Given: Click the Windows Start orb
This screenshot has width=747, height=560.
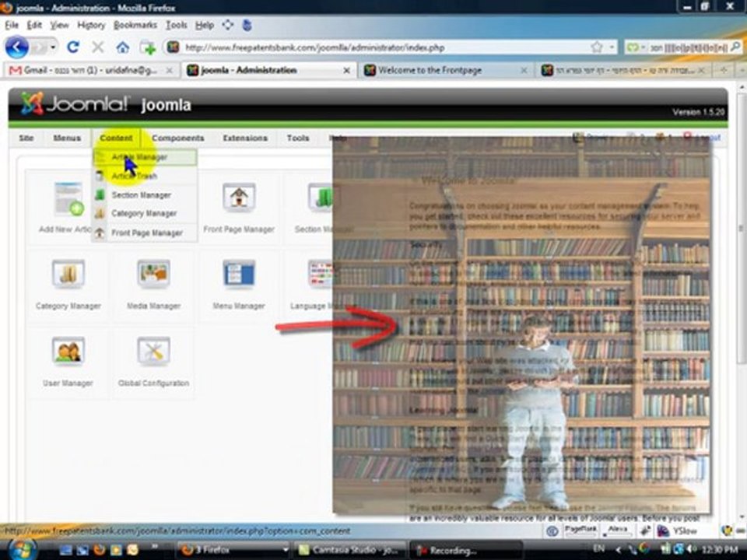Looking at the screenshot, I should point(21,549).
